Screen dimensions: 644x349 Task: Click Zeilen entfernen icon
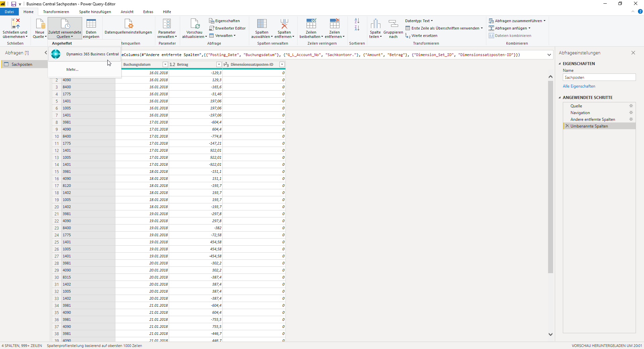point(334,23)
